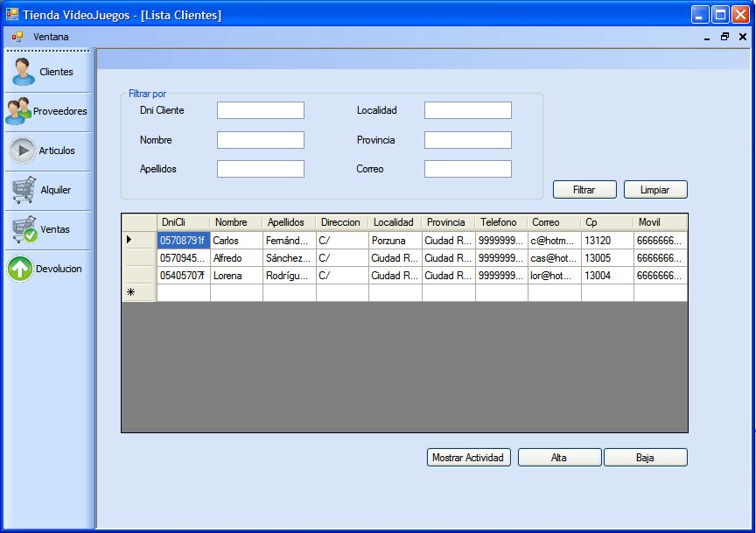Click the Movil column header
Viewport: 756px width, 533px height.
[661, 222]
